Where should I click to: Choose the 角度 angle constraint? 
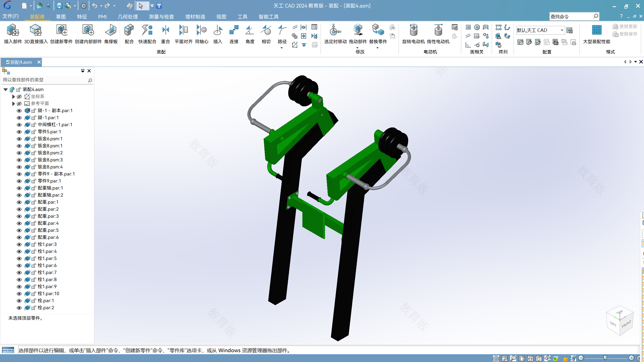point(250,34)
